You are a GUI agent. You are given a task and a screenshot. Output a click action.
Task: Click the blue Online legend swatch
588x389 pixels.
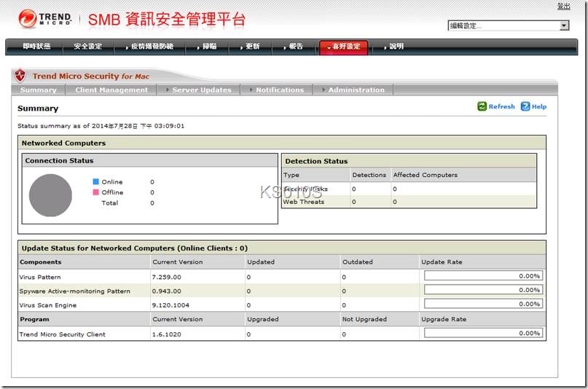pos(95,182)
